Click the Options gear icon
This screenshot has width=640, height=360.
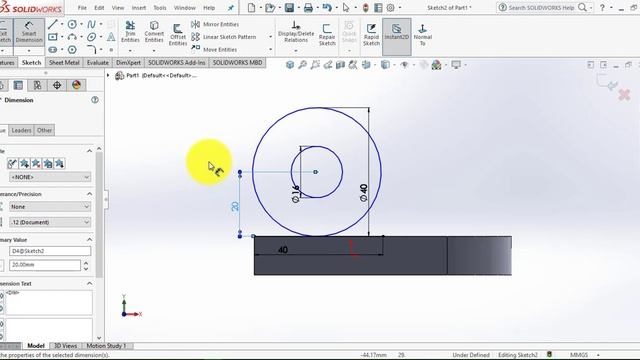(x=391, y=8)
